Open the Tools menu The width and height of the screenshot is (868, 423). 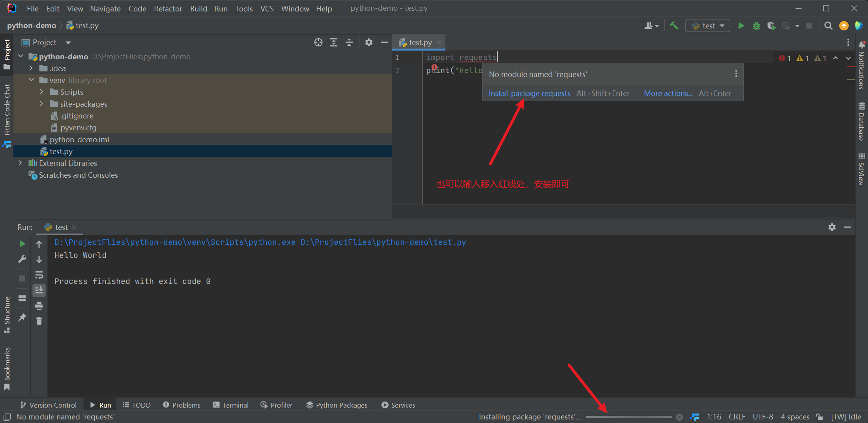pyautogui.click(x=244, y=8)
